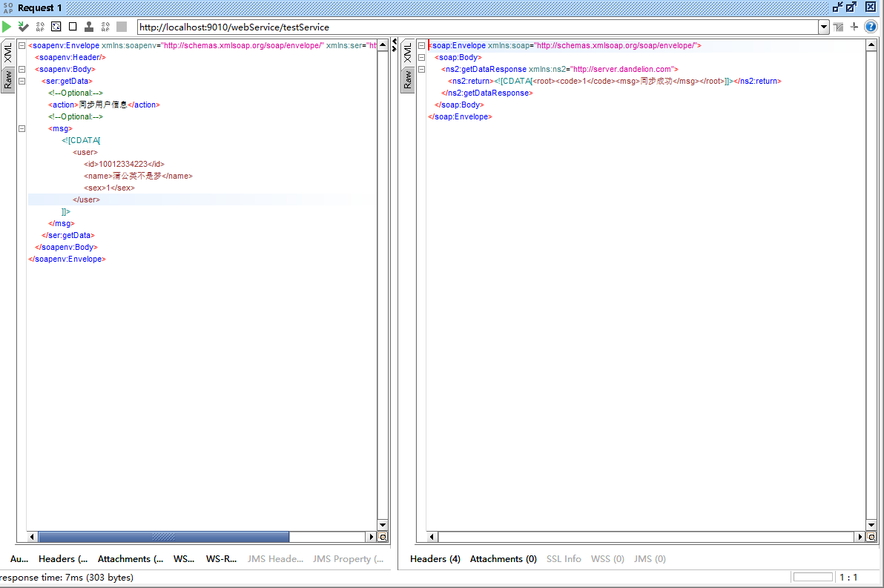Click the SOAP icon beside the check-arrow icon

coord(40,27)
